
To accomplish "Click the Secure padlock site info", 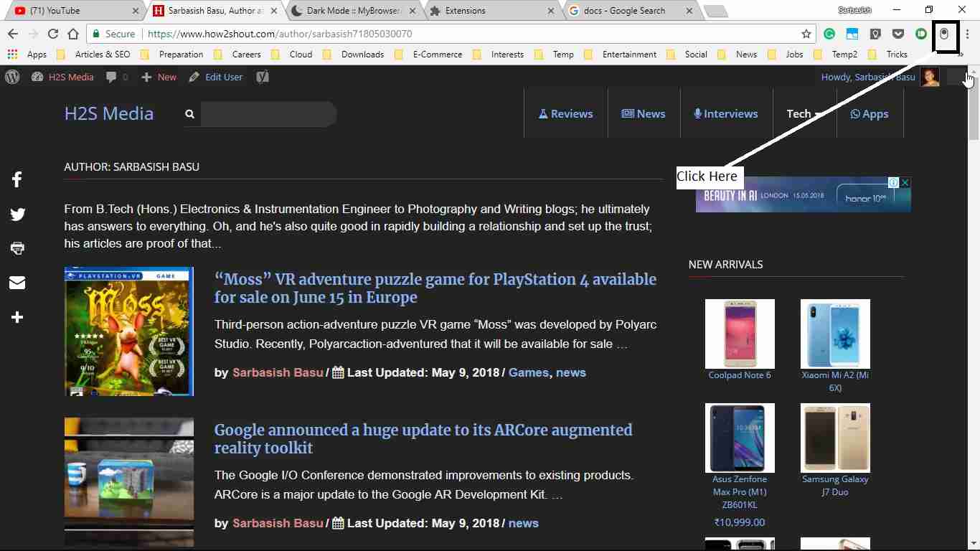I will (x=113, y=34).
